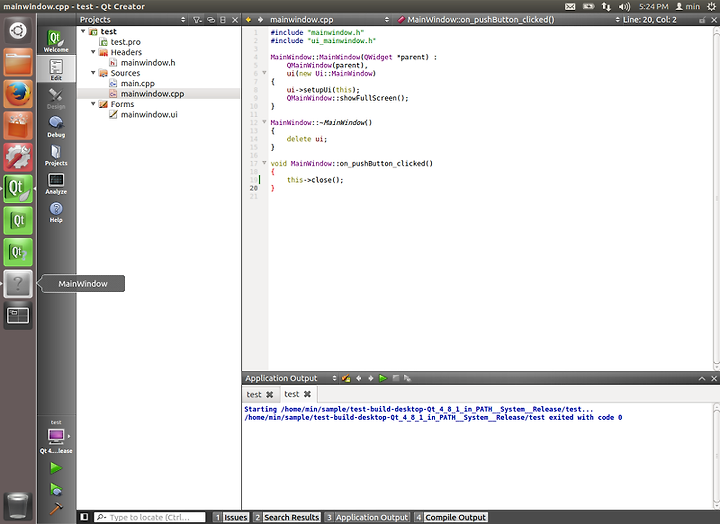This screenshot has height=524, width=720.
Task: Go to next output item
Action: [x=371, y=378]
